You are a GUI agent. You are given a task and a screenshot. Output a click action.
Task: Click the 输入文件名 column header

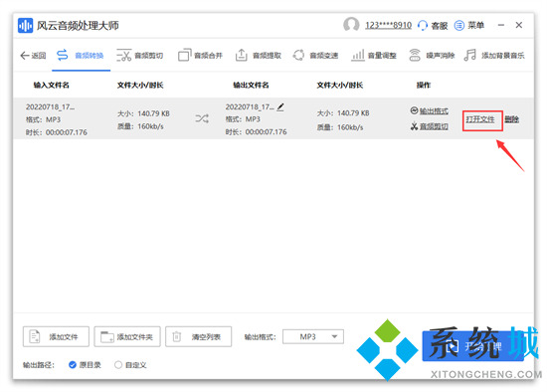coord(52,85)
